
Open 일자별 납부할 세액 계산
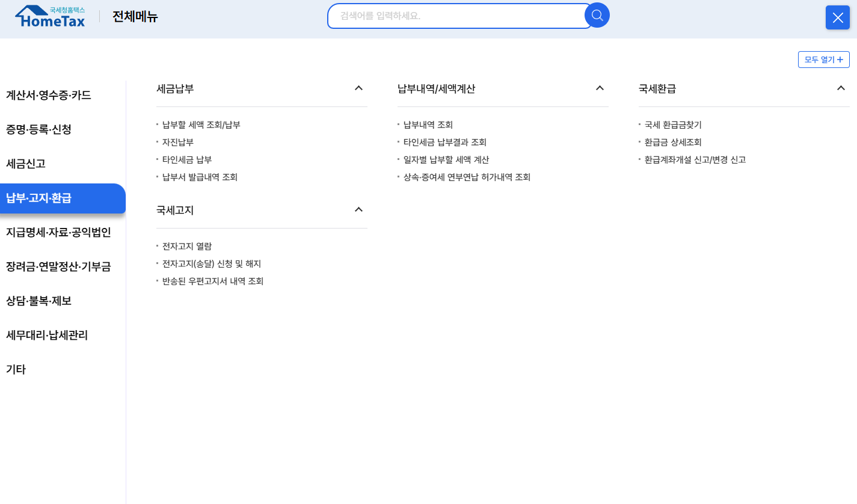(x=445, y=159)
